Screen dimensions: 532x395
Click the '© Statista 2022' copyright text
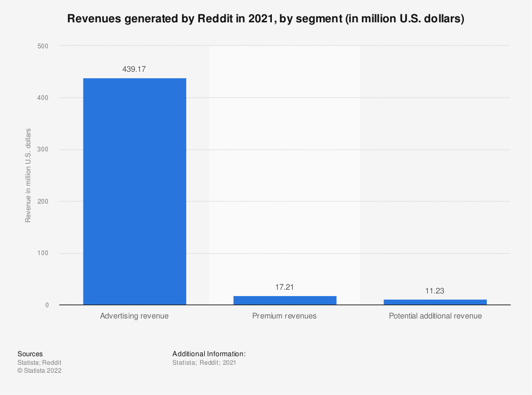coord(39,371)
